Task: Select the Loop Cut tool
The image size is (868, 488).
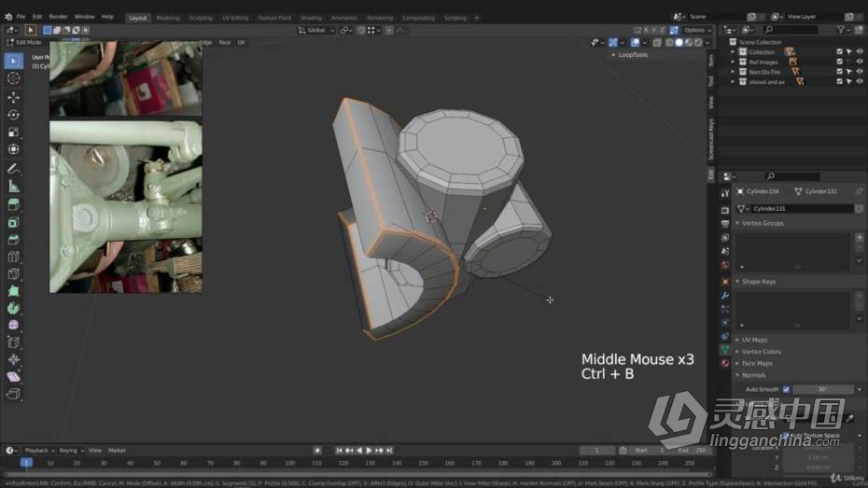Action: 13,257
